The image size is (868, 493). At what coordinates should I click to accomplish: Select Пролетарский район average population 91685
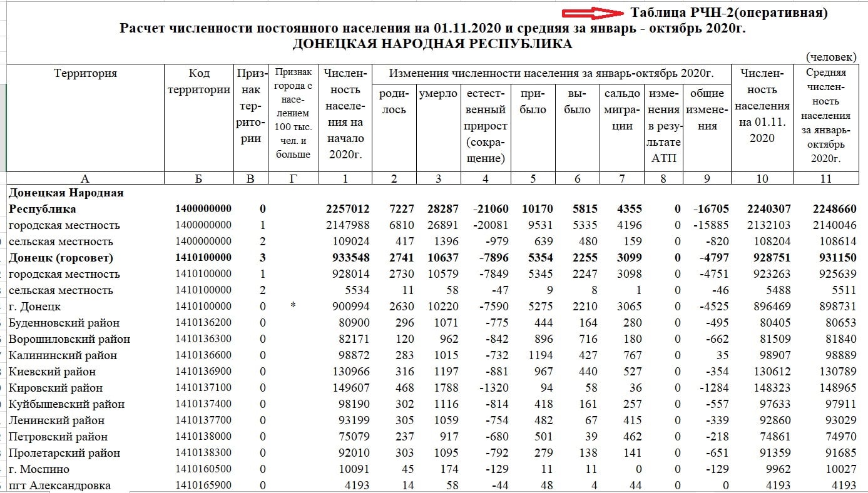coord(840,453)
